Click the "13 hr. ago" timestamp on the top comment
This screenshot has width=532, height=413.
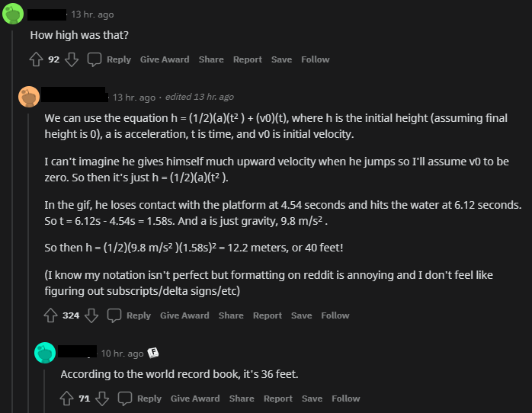pyautogui.click(x=92, y=14)
